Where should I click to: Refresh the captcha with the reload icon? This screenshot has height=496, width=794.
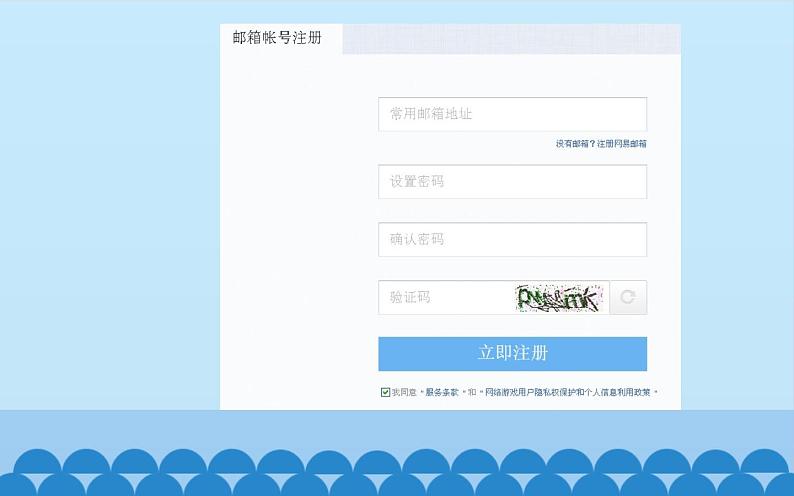628,298
